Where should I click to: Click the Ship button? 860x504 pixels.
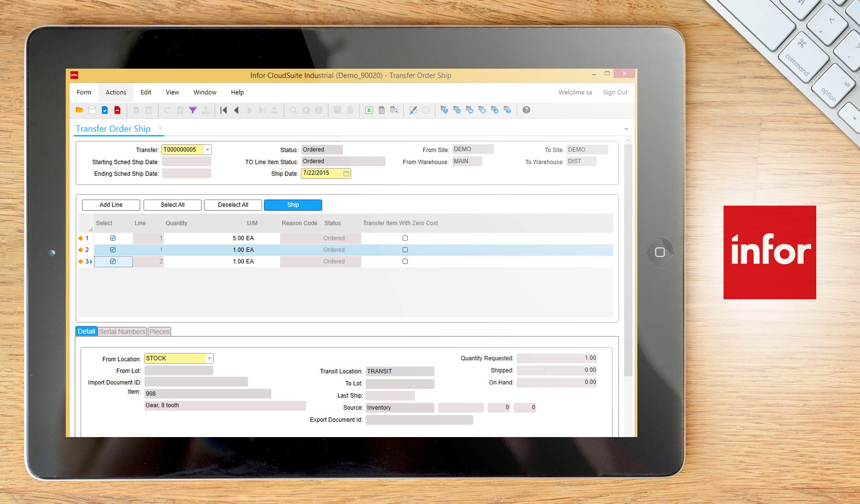point(293,205)
